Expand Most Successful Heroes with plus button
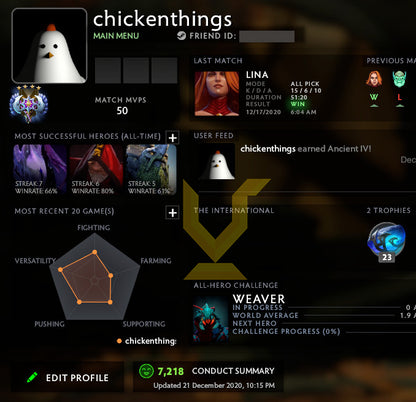 173,138
